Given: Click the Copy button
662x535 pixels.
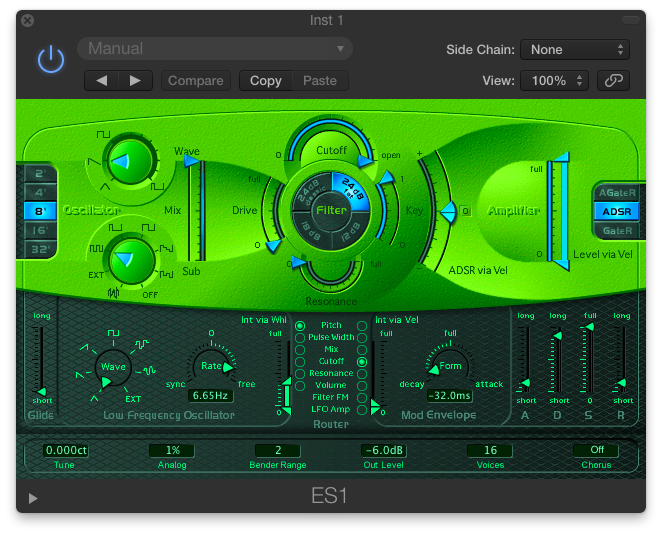Looking at the screenshot, I should 266,80.
